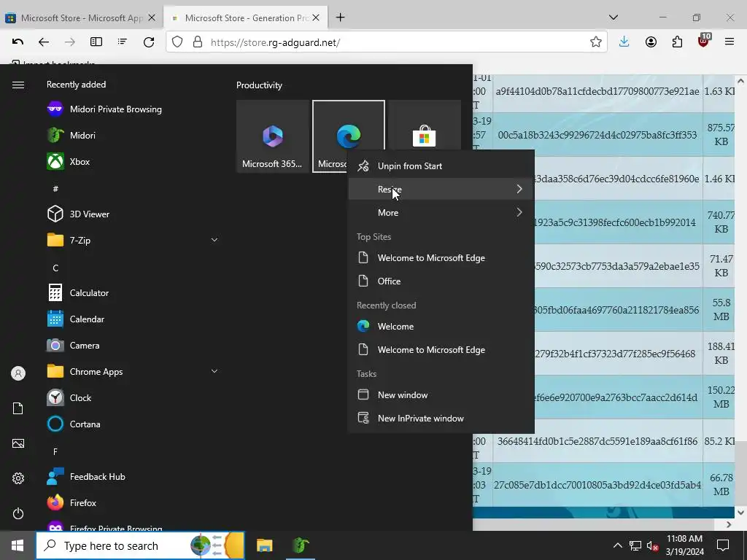Click the Microsoft Store tile
Image resolution: width=747 pixels, height=560 pixels.
tap(424, 125)
